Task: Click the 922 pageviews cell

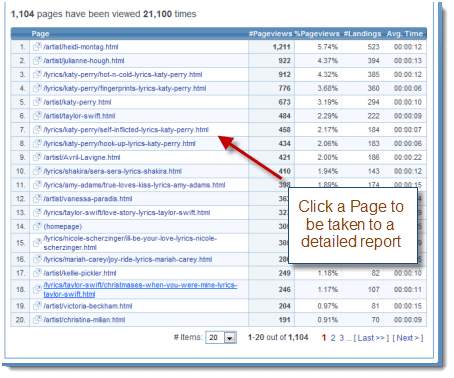Action: click(x=285, y=61)
